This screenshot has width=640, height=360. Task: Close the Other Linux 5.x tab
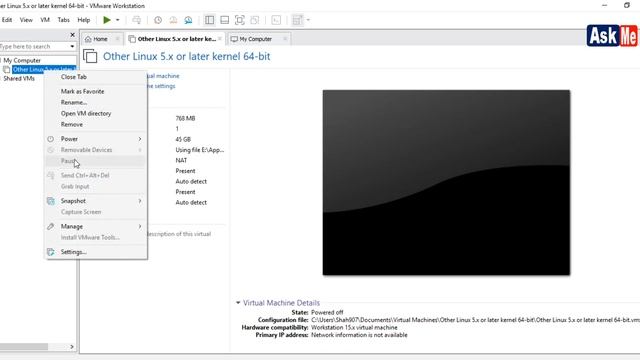tap(220, 39)
